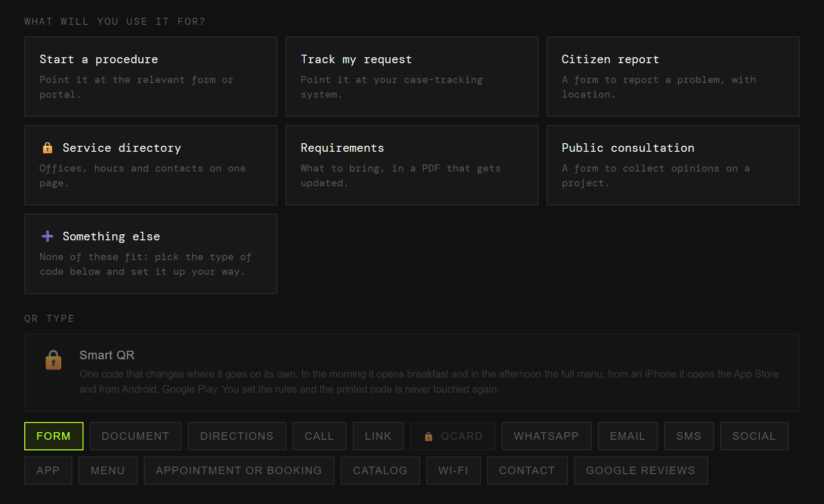Click 'None of these fit' description text

(x=146, y=264)
